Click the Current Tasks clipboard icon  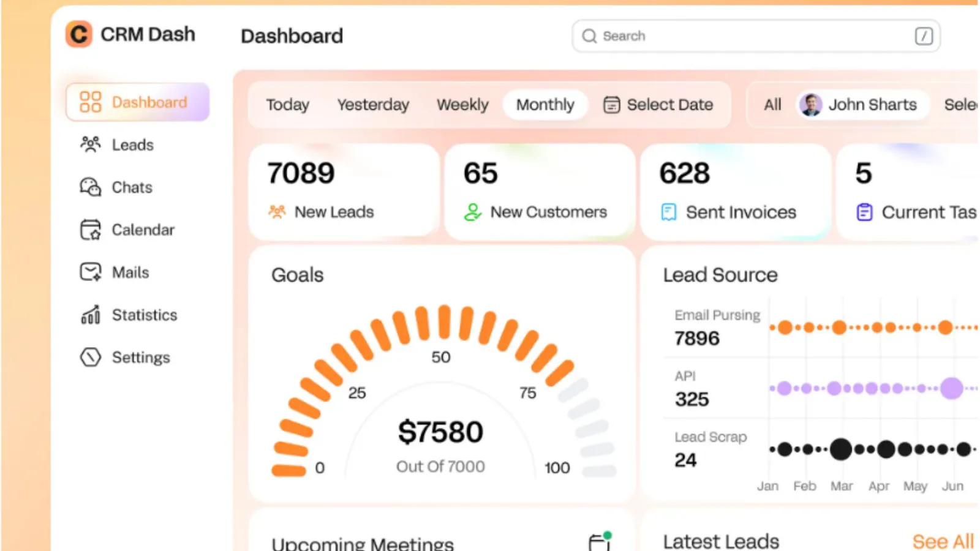click(x=864, y=212)
